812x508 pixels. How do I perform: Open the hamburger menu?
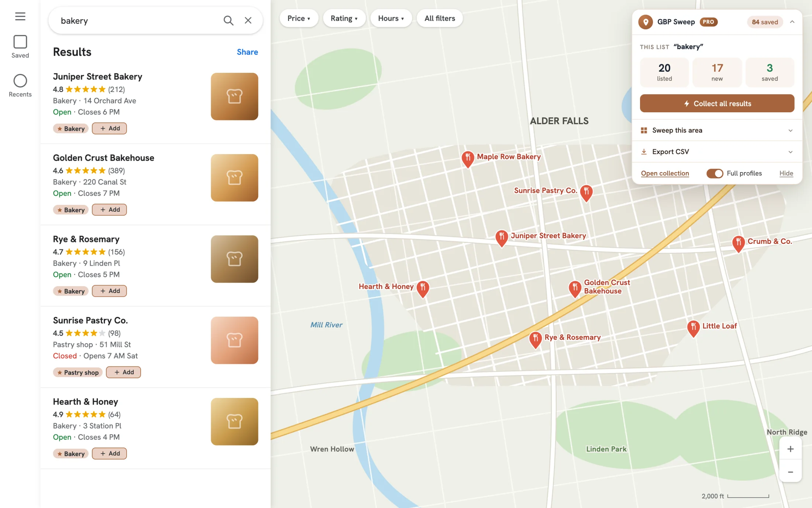20,16
